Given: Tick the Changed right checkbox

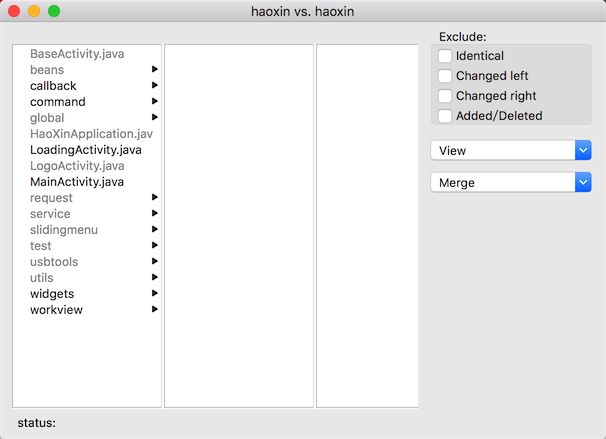Looking at the screenshot, I should [445, 96].
